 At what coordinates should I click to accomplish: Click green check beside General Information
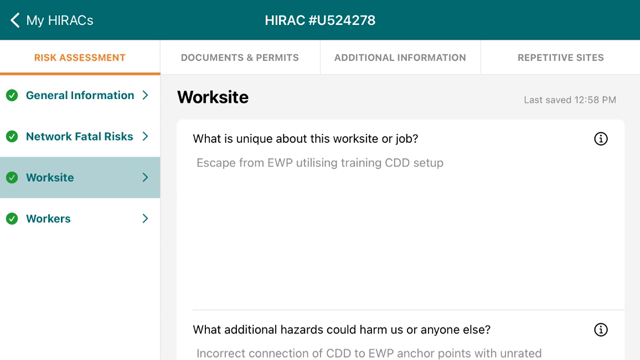(12, 95)
